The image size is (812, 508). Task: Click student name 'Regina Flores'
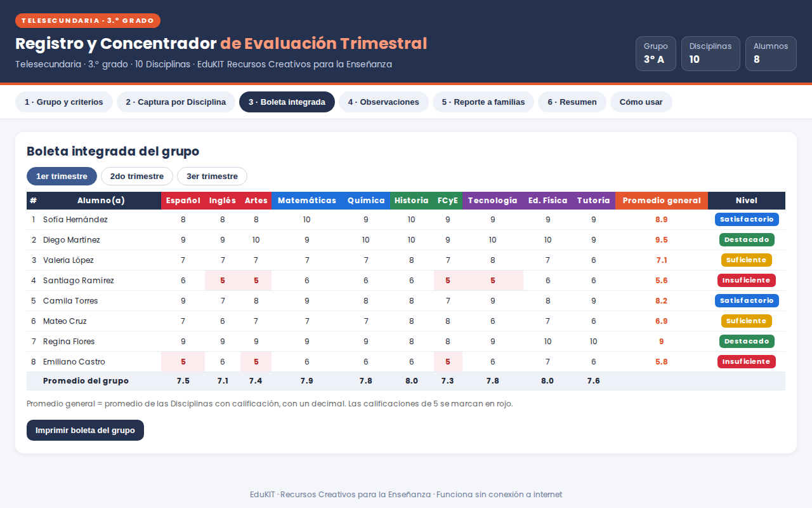click(69, 342)
